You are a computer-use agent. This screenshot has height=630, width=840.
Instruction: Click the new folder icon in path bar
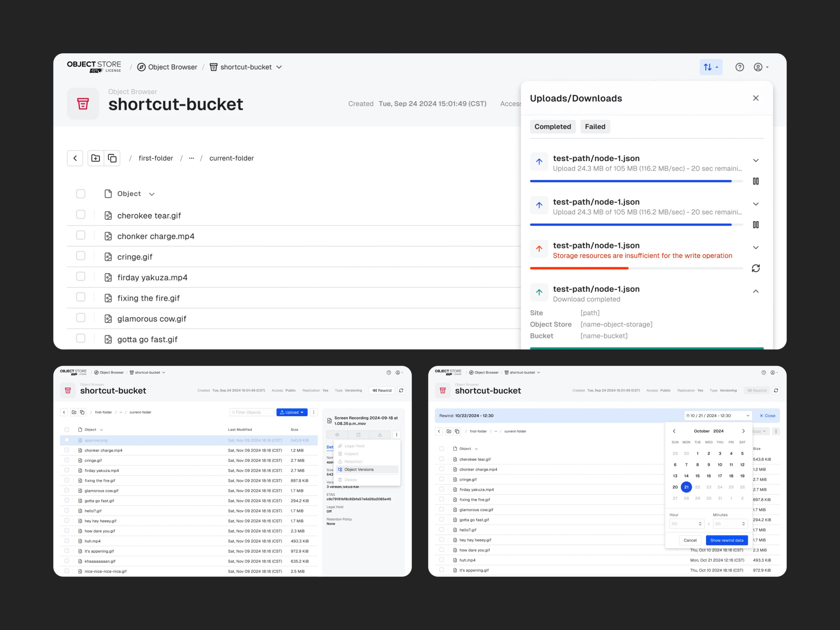96,158
